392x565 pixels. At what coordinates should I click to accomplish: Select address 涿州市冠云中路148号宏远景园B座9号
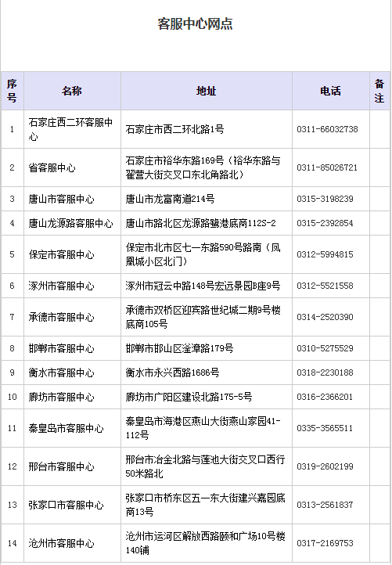tap(203, 286)
